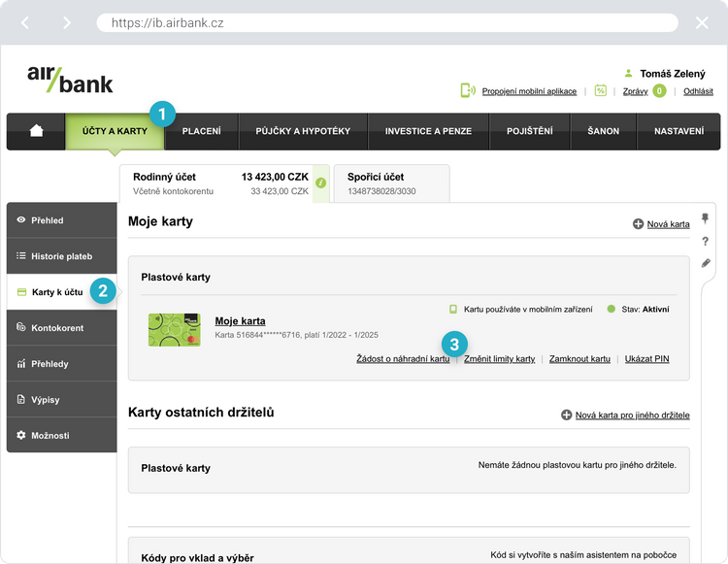Select the Kontokorent sidebar item
This screenshot has width=728, height=564.
pyautogui.click(x=61, y=328)
